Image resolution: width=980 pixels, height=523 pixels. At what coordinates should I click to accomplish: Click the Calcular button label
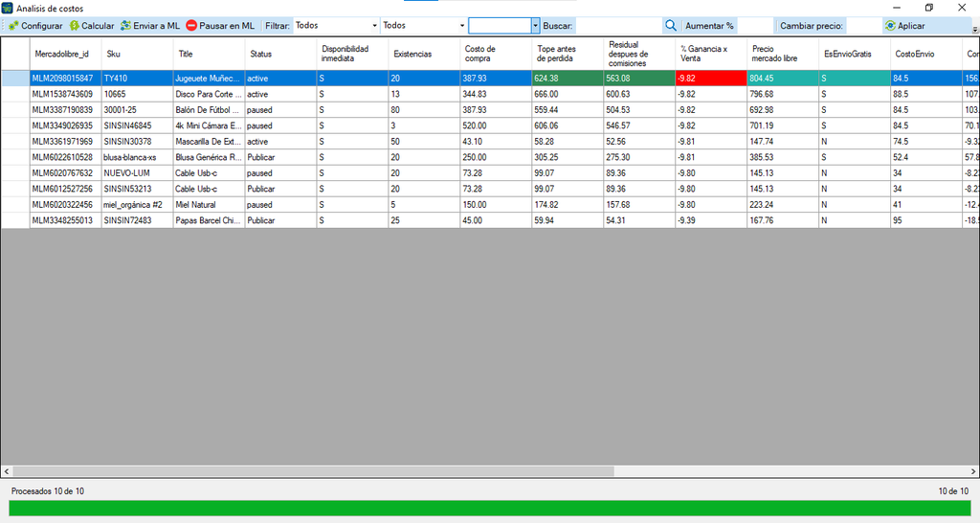[99, 26]
